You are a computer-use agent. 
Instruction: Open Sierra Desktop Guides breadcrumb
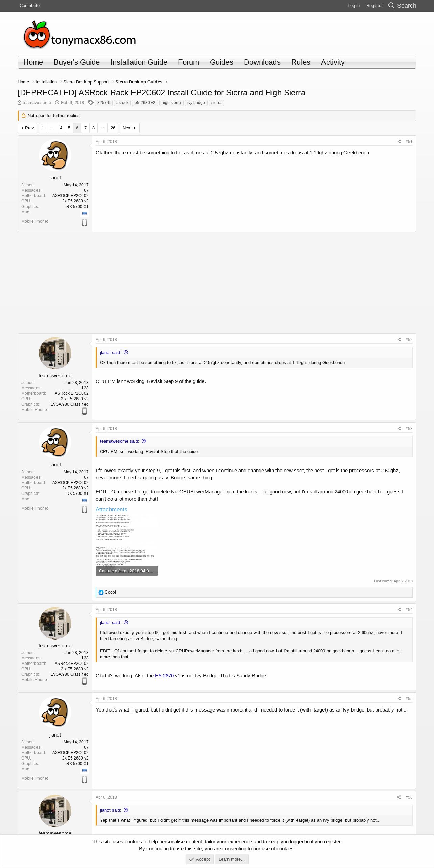tap(139, 82)
